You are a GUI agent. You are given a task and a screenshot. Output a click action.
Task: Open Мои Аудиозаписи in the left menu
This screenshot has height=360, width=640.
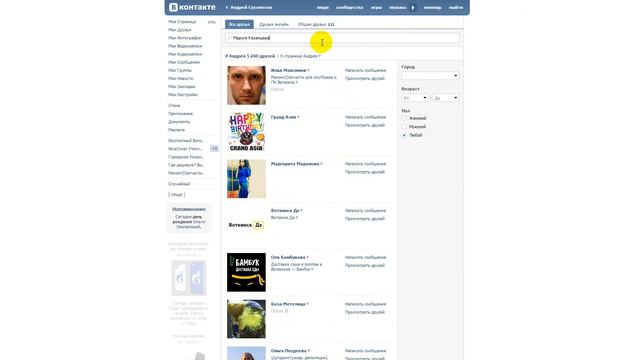click(x=185, y=54)
